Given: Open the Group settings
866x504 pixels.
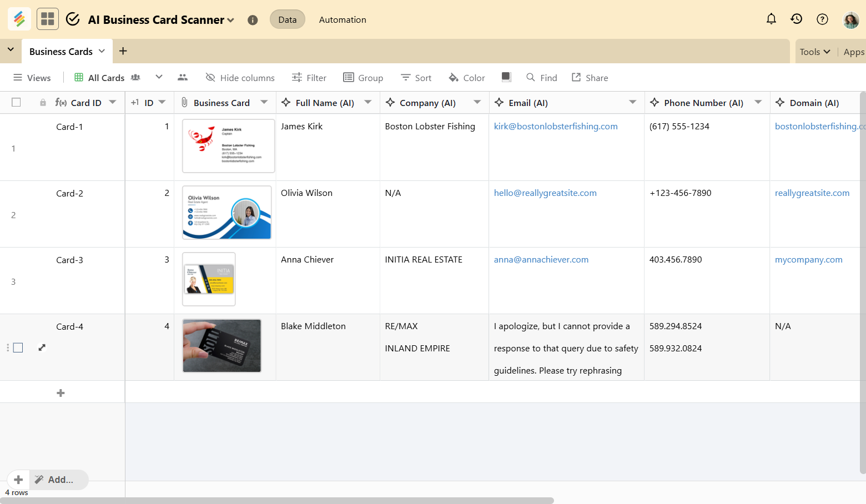Looking at the screenshot, I should click(363, 78).
